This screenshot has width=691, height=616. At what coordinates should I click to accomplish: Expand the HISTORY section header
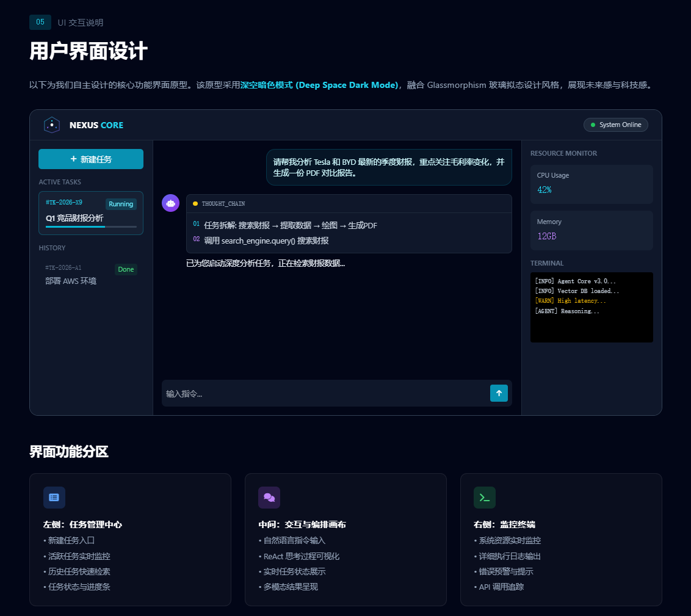(x=52, y=248)
